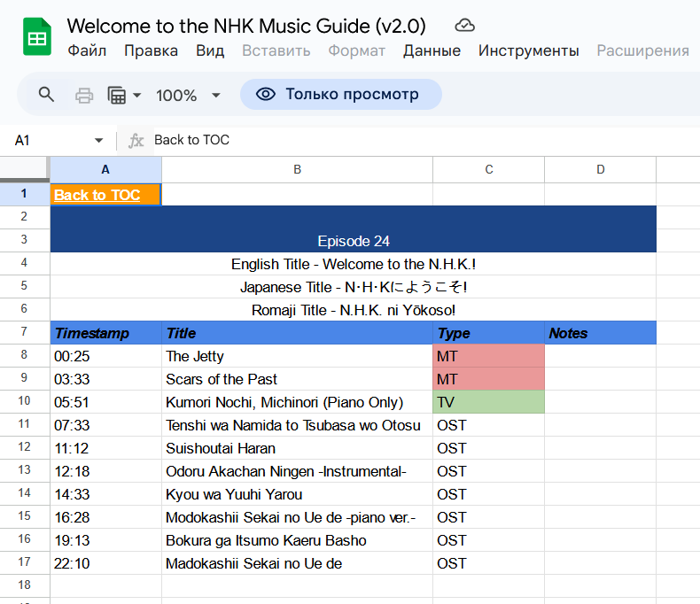Select column B header
This screenshot has width=700, height=604.
tap(297, 169)
